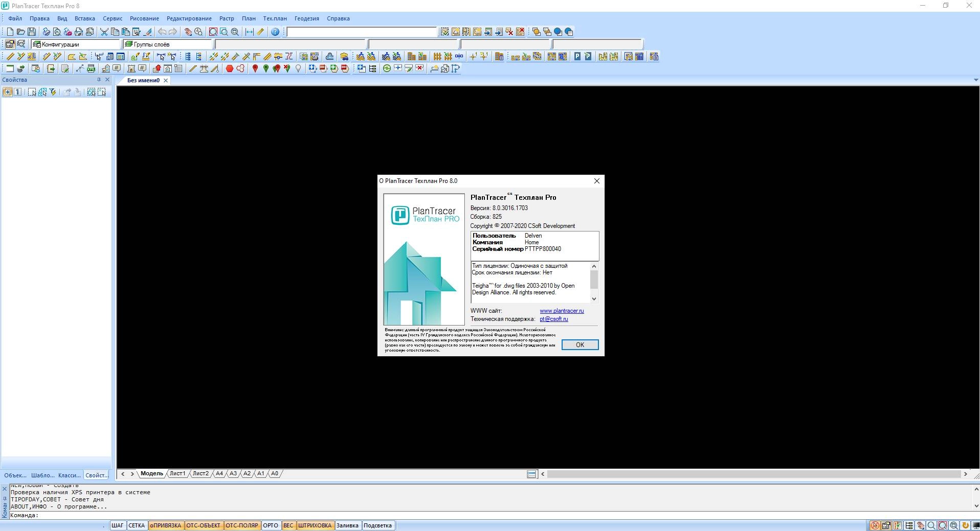Open the Тех.план menu
This screenshot has height=531, width=980.
(x=275, y=18)
